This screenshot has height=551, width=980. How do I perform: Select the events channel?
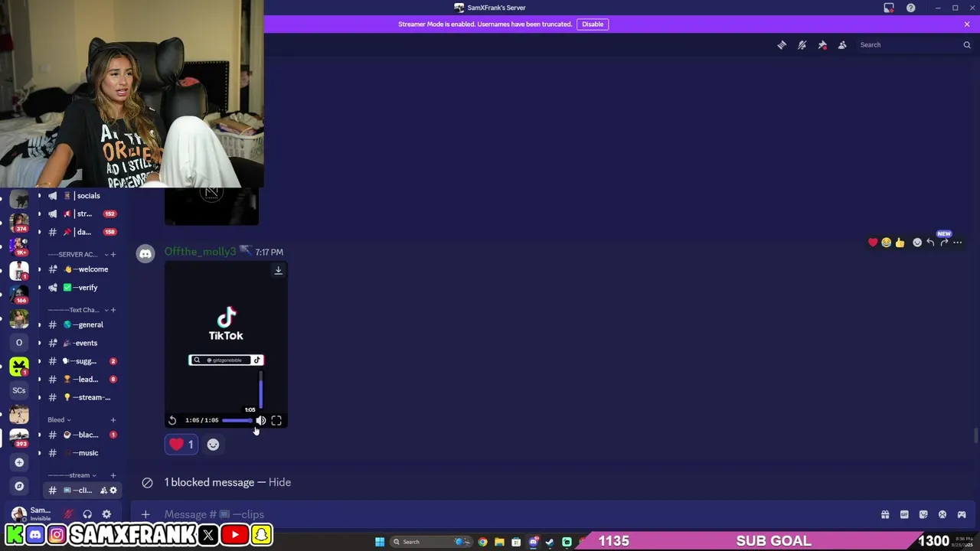[82, 343]
